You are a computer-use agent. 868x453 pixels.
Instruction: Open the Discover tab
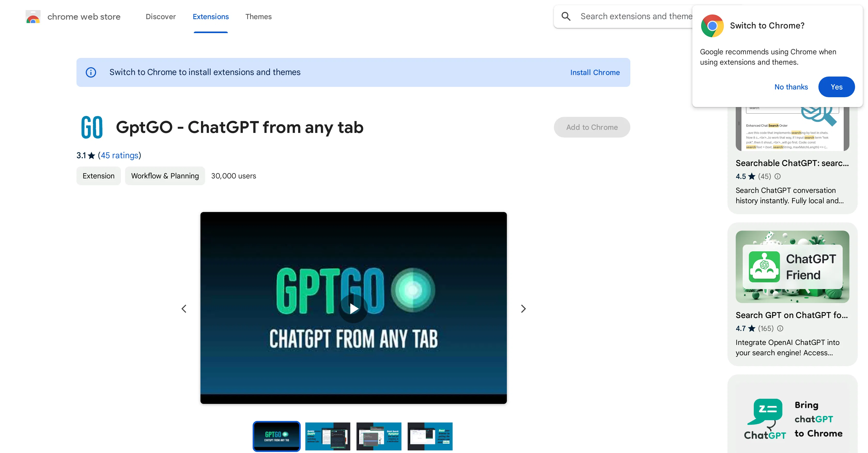click(x=161, y=17)
